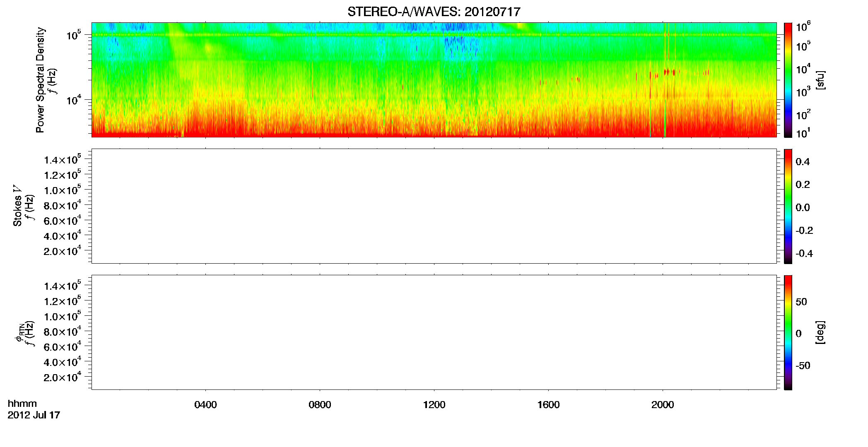
Task: Click the 1600 time tick label
Action: click(548, 405)
